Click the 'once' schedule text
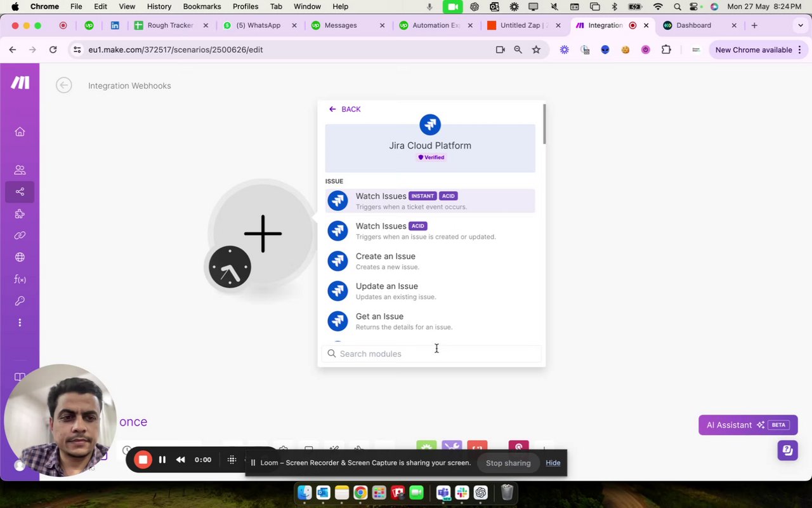The height and width of the screenshot is (508, 812). click(x=133, y=422)
